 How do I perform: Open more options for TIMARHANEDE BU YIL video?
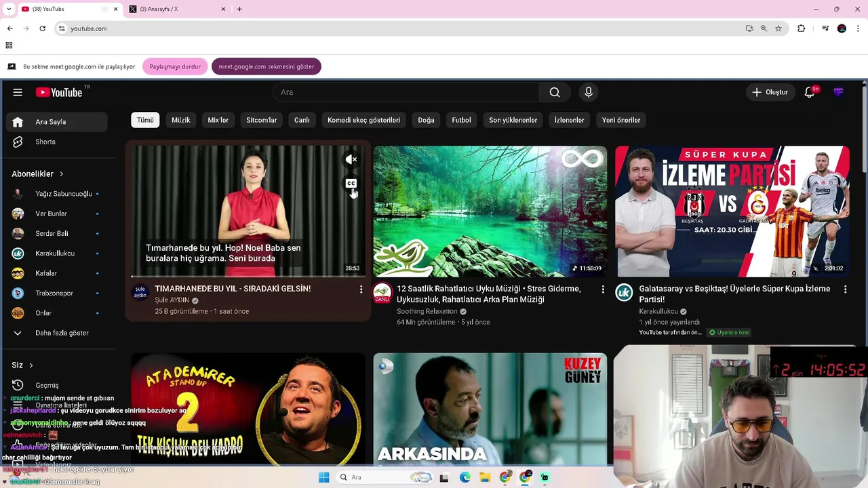pyautogui.click(x=361, y=289)
